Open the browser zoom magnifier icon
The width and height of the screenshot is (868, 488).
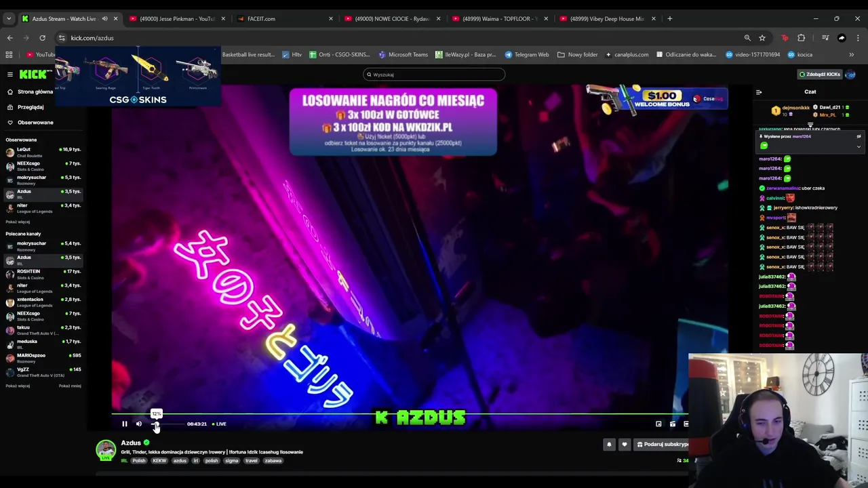pyautogui.click(x=747, y=38)
